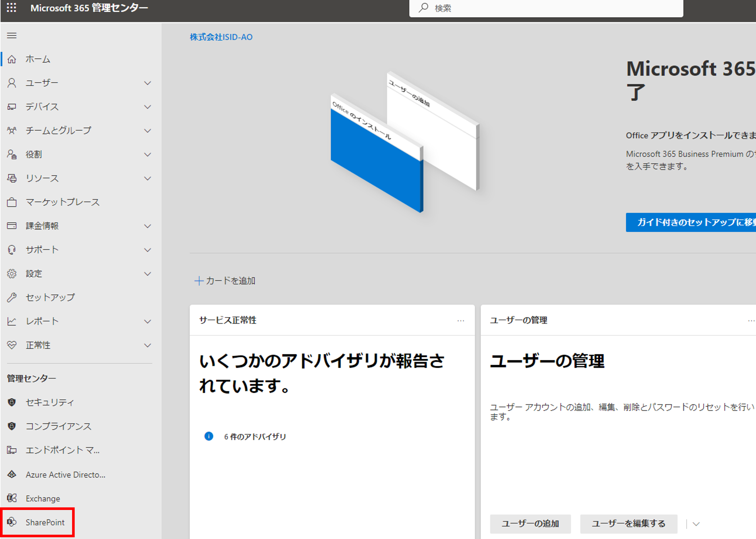Expand the 設定 chevron

tap(148, 274)
